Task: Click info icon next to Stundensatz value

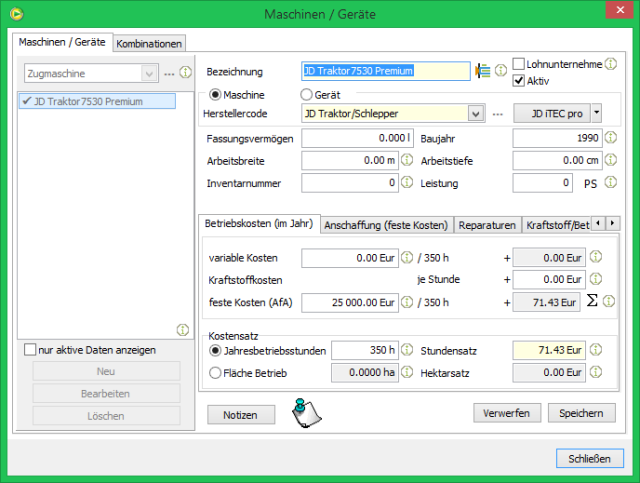Action: coord(596,350)
